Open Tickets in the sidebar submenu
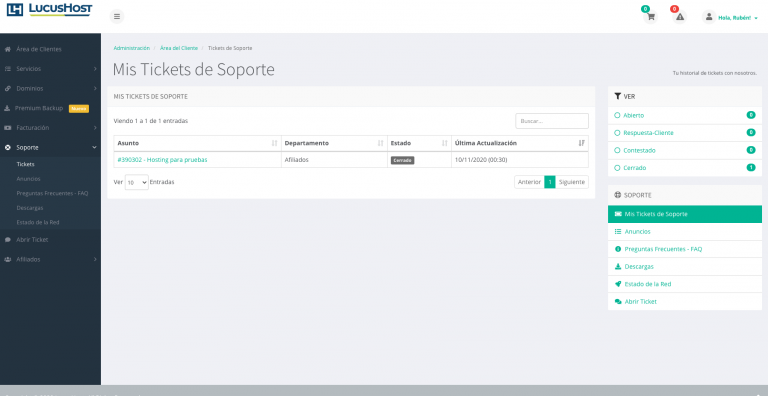The height and width of the screenshot is (396, 768). coord(25,164)
